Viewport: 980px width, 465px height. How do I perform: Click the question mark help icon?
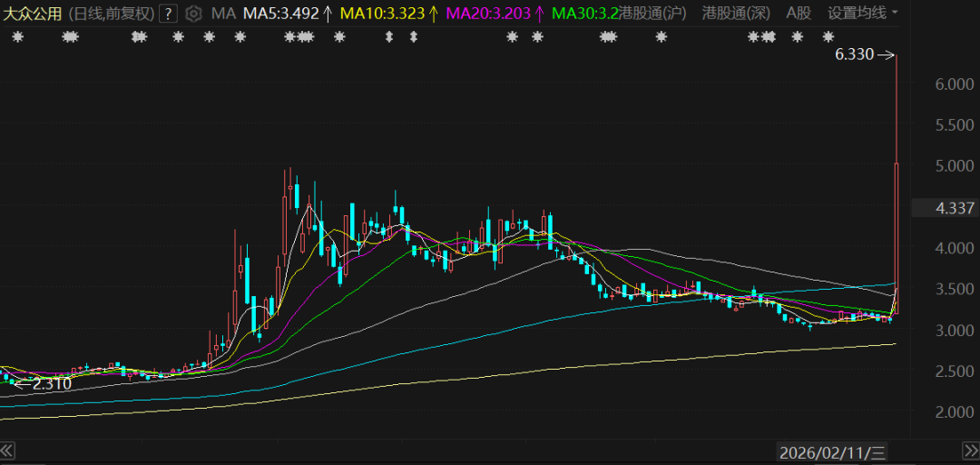[168, 14]
